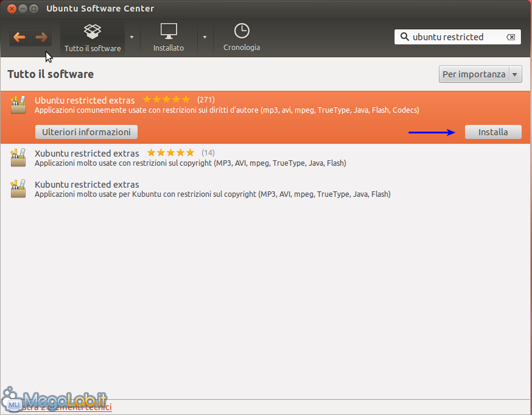Screen dimensions: 532x415
Task: Select the Kubuntu restricted extras package icon
Action: click(18, 189)
